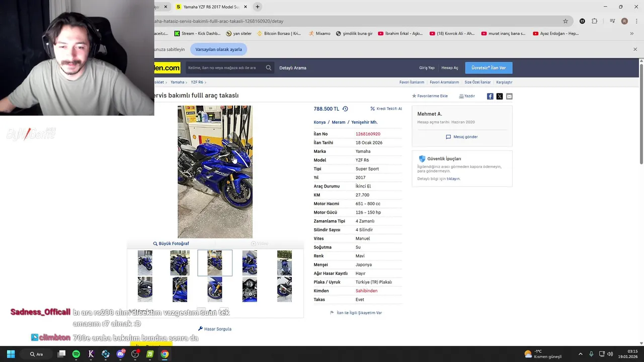Image resolution: width=644 pixels, height=362 pixels.
Task: Click Varsayılan olarak ayarla button
Action: tap(218, 49)
